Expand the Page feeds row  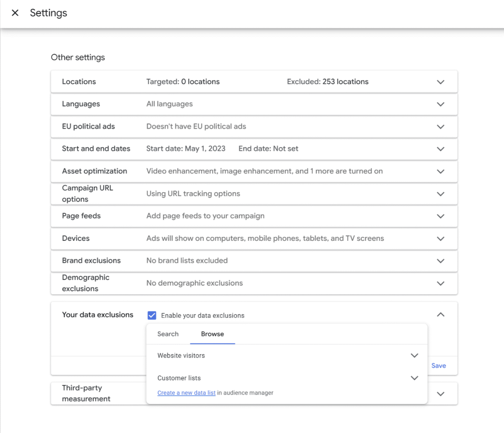[x=441, y=216]
